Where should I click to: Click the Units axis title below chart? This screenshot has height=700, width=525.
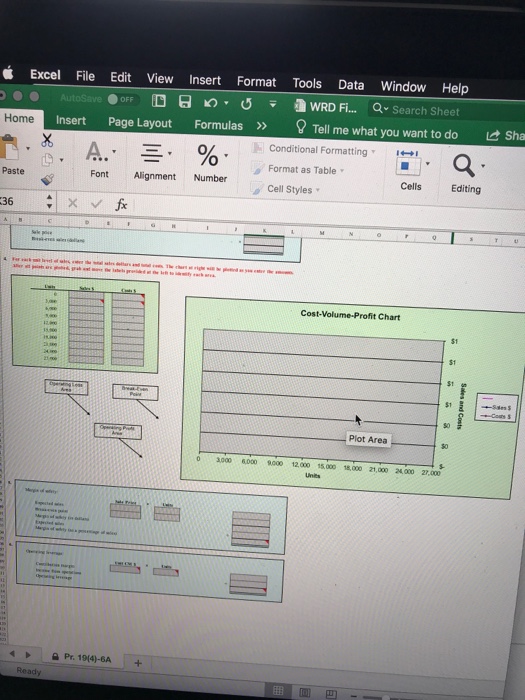[312, 475]
